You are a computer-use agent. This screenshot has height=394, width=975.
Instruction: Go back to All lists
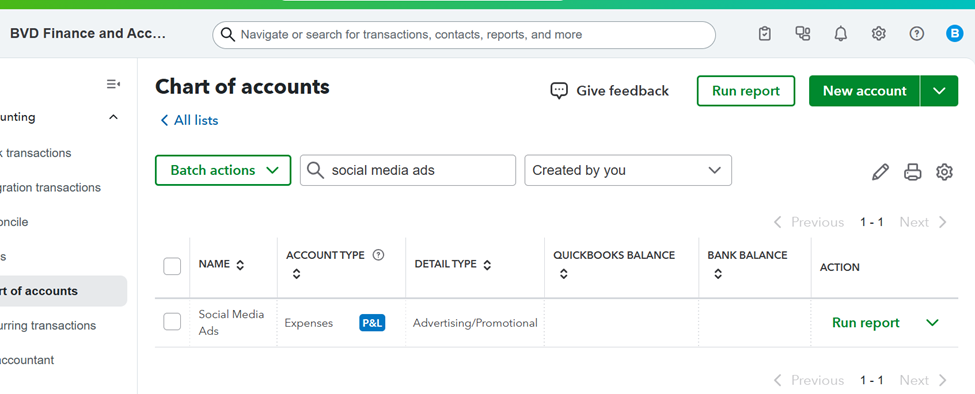[189, 120]
